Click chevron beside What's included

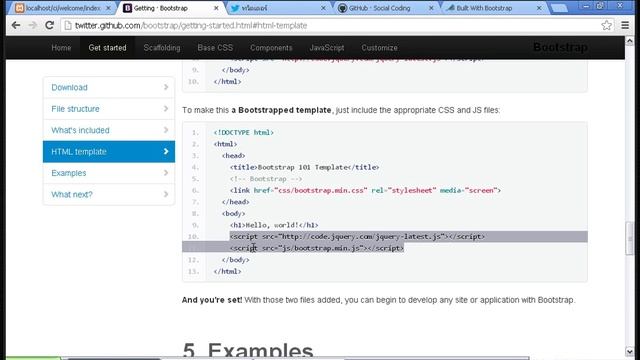point(166,130)
